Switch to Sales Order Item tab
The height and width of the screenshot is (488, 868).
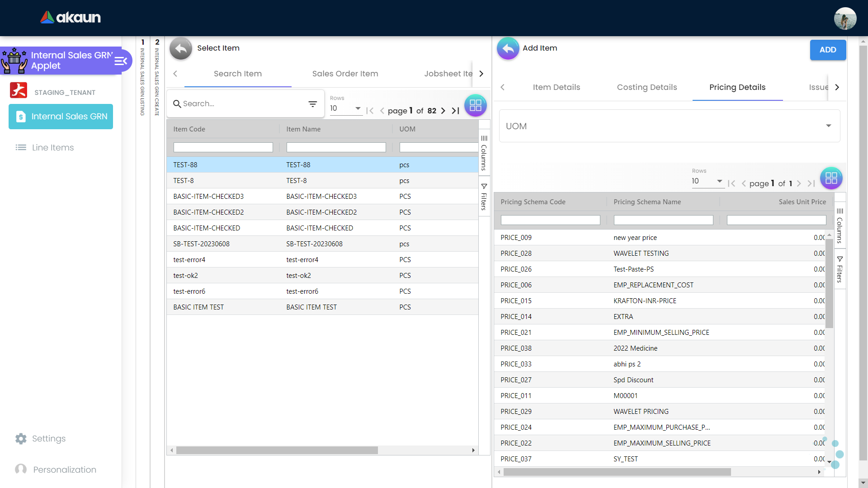pos(345,74)
